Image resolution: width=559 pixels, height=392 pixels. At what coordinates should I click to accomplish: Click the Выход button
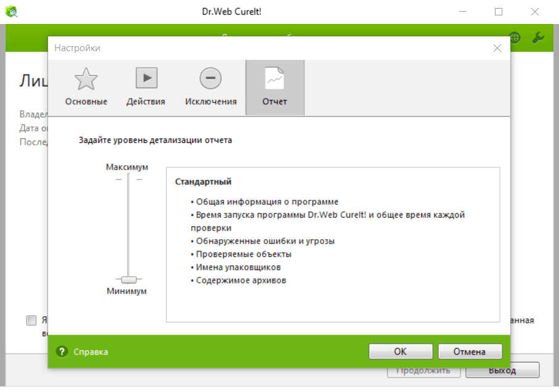pos(502,370)
